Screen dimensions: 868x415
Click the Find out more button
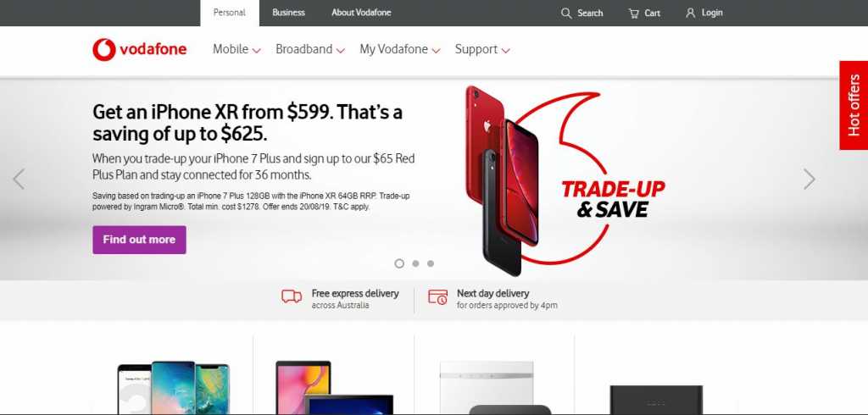coord(140,240)
